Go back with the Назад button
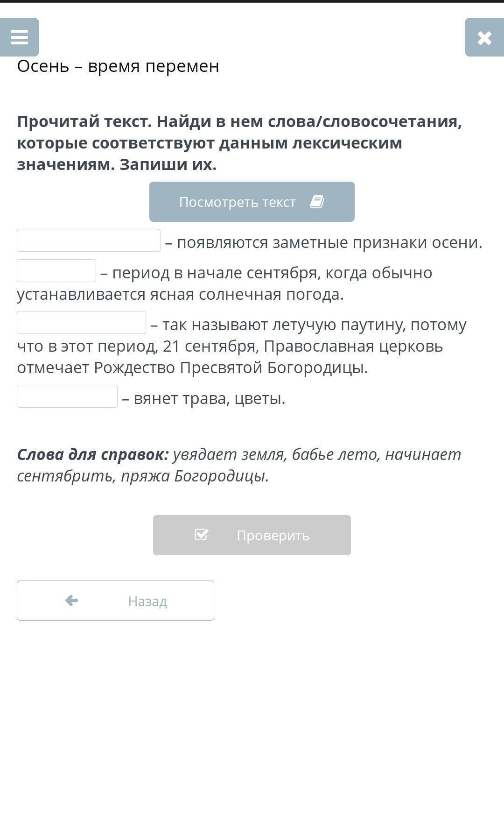The image size is (504, 828). [115, 601]
